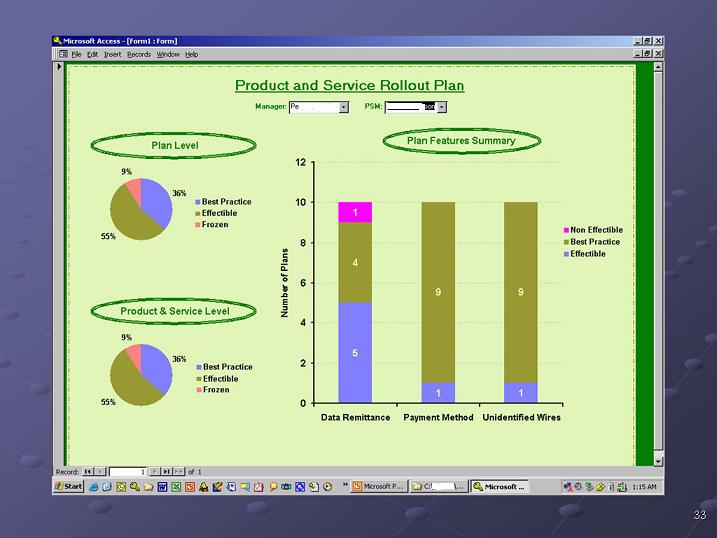Screen dimensions: 717x538
Task: Go to the first record
Action: (x=87, y=471)
